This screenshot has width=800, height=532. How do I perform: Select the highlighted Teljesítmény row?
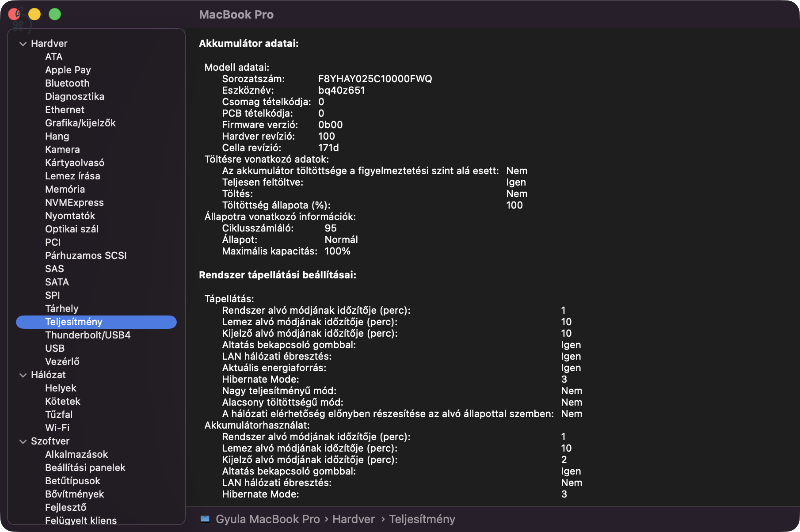96,322
